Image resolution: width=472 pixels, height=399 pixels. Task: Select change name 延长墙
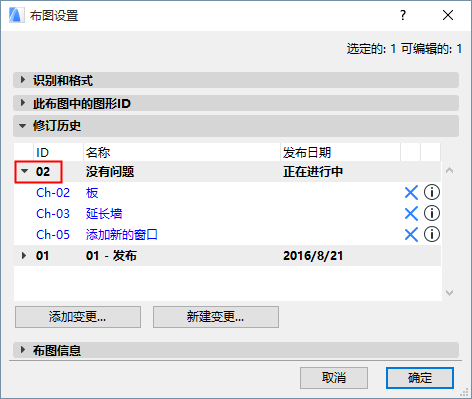pos(104,214)
